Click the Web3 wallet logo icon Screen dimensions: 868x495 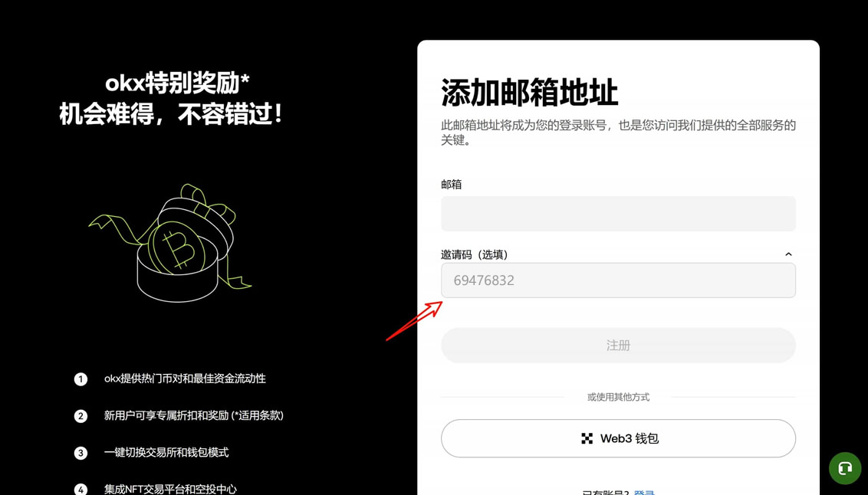(587, 438)
